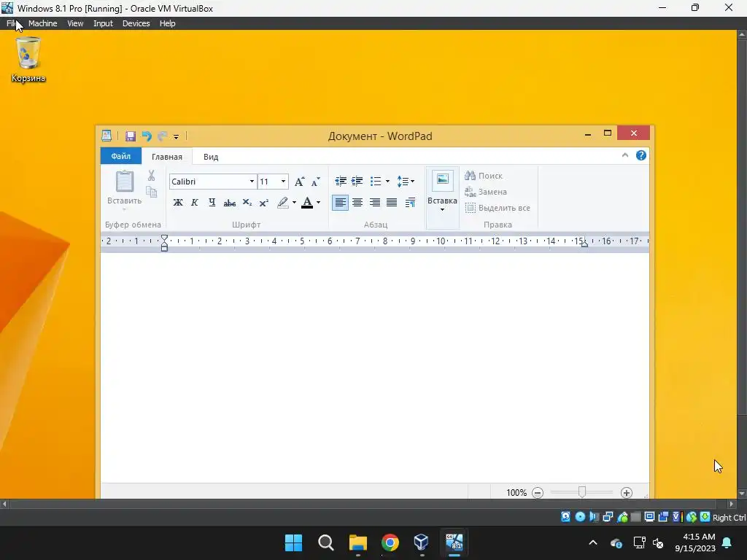
Task: Apply the font color A button
Action: (x=307, y=203)
